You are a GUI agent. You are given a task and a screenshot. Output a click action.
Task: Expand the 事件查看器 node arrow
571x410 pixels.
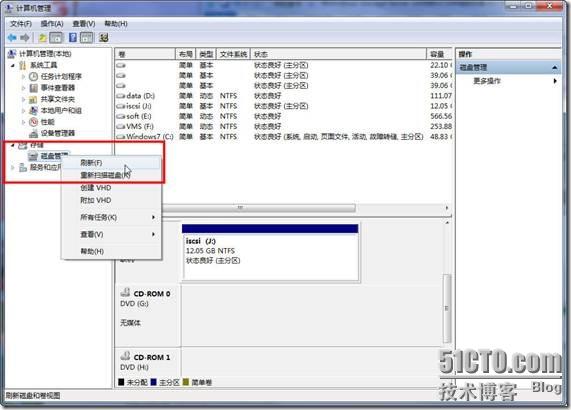pos(23,88)
